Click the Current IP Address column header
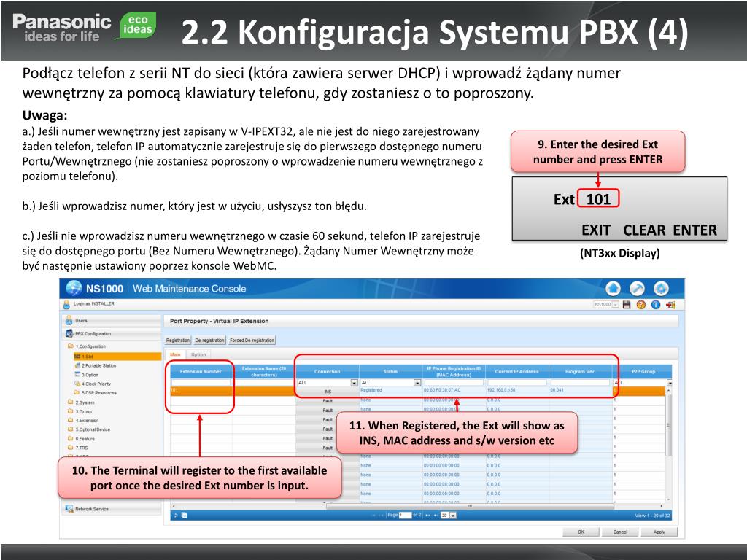This screenshot has width=747, height=560. (x=517, y=371)
